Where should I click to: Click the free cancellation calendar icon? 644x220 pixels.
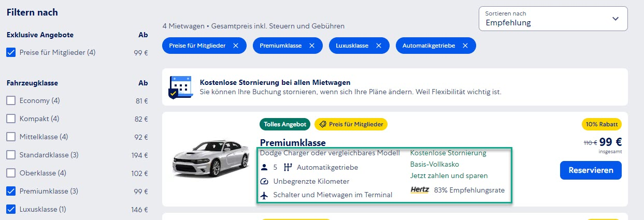coord(180,87)
